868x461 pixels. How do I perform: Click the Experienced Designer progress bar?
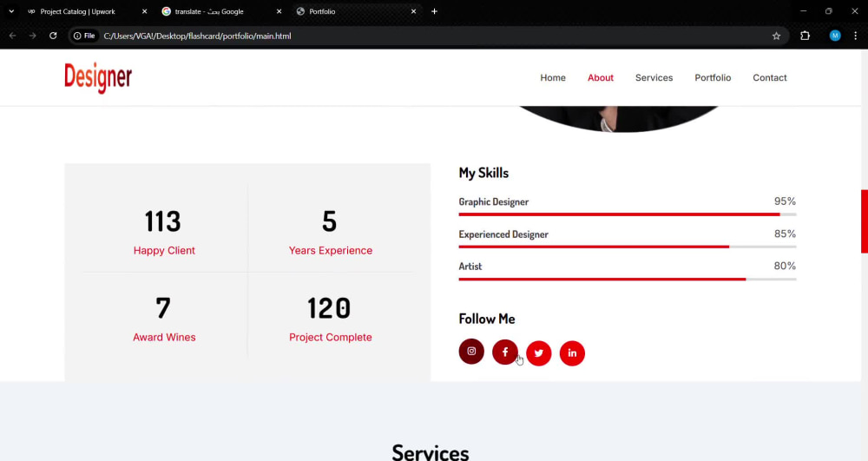click(628, 247)
